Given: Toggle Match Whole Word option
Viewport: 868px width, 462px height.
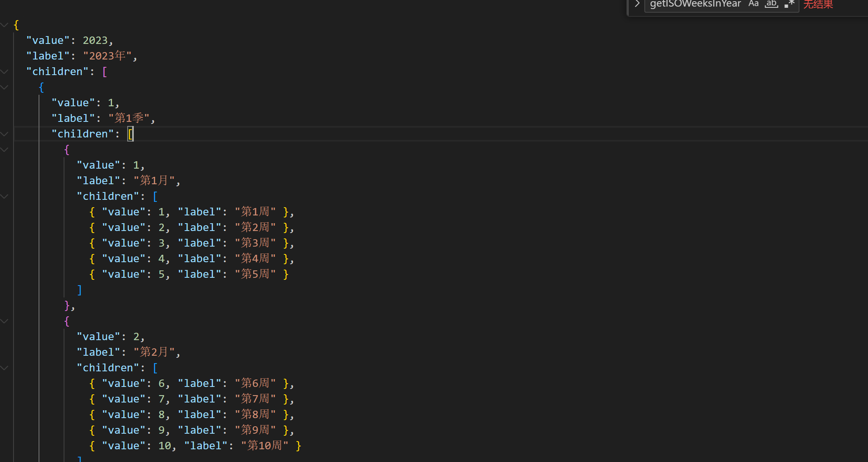Looking at the screenshot, I should tap(771, 4).
